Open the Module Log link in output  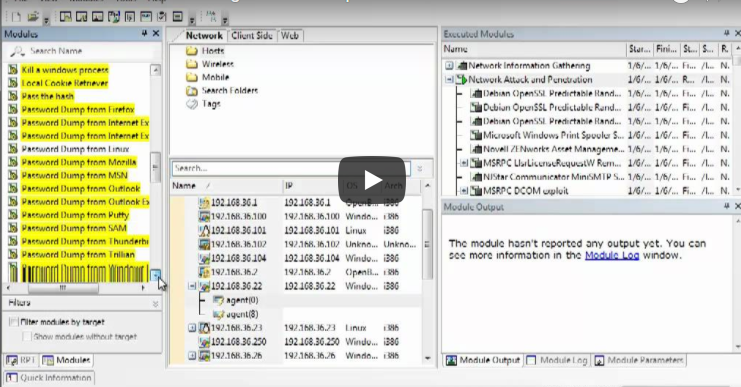point(612,256)
